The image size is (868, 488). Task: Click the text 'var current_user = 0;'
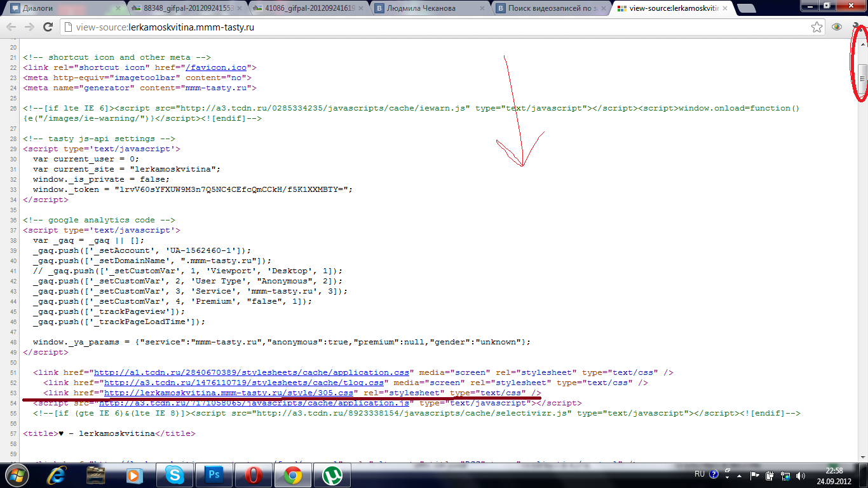(x=86, y=159)
